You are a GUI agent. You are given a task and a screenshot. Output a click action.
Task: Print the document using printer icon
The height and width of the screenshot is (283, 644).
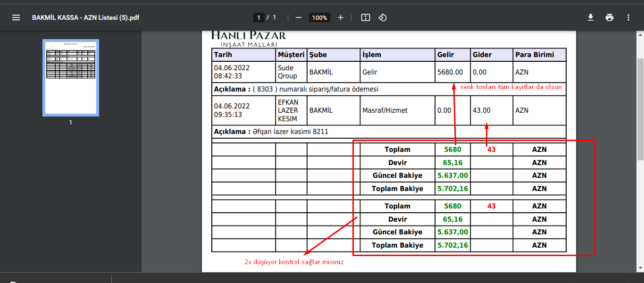click(610, 17)
